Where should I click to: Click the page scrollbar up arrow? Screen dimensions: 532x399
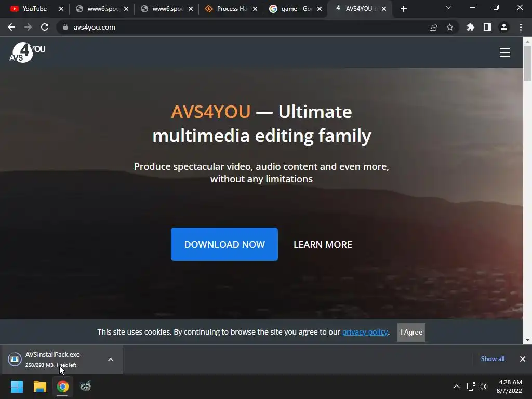pos(527,41)
